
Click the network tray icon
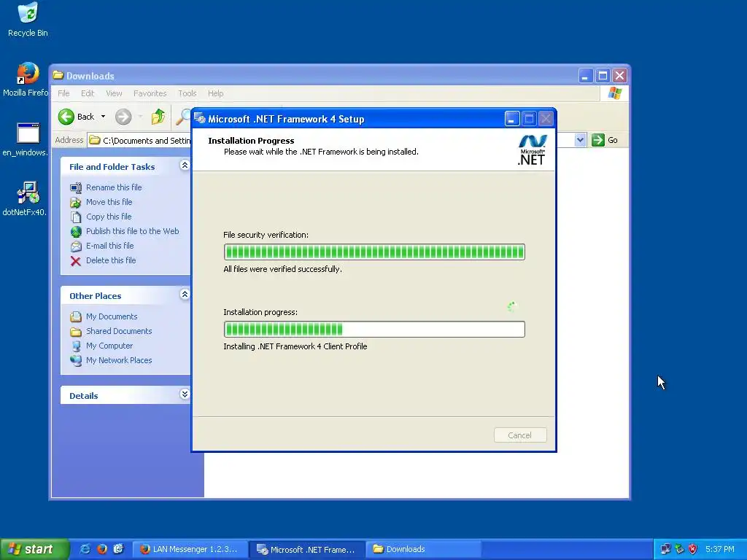(x=666, y=549)
